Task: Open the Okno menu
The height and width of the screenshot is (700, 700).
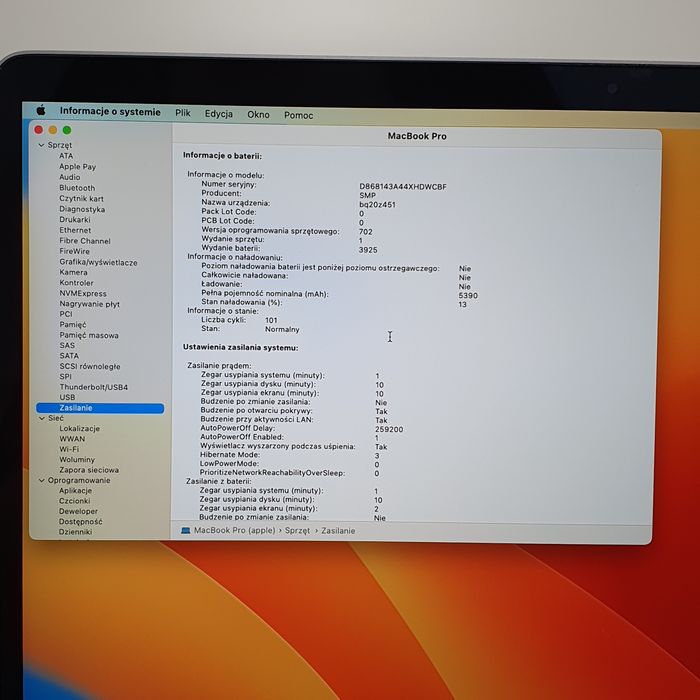Action: [x=258, y=115]
